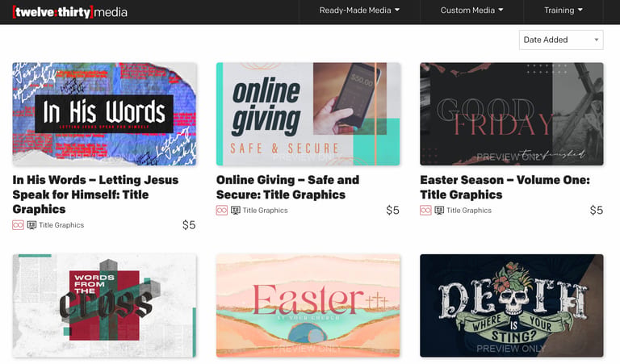This screenshot has width=620, height=364.
Task: Select Title Graphics label under In His Words
Action: point(61,225)
